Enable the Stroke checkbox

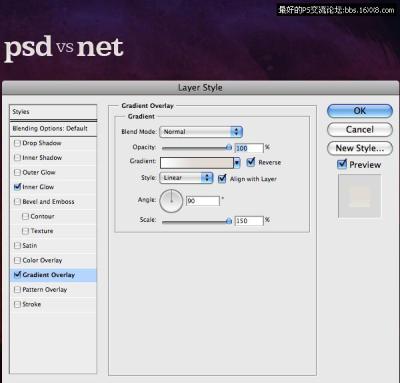click(17, 304)
